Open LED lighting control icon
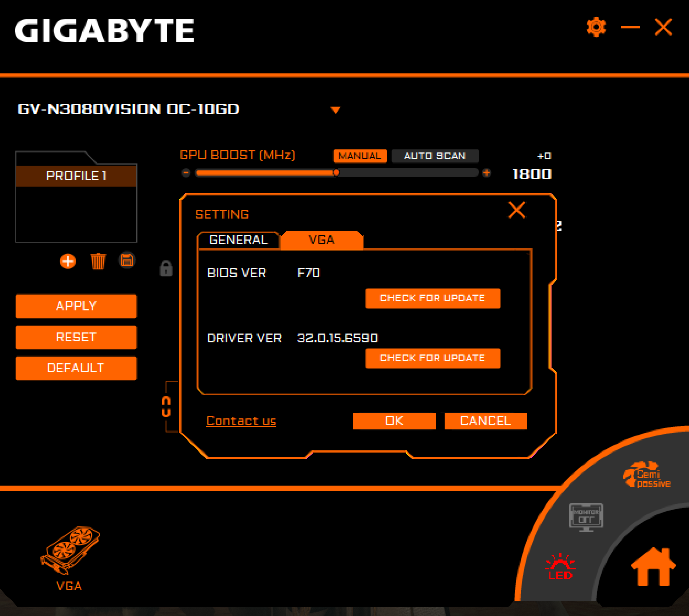Image resolution: width=689 pixels, height=616 pixels. pos(560,567)
